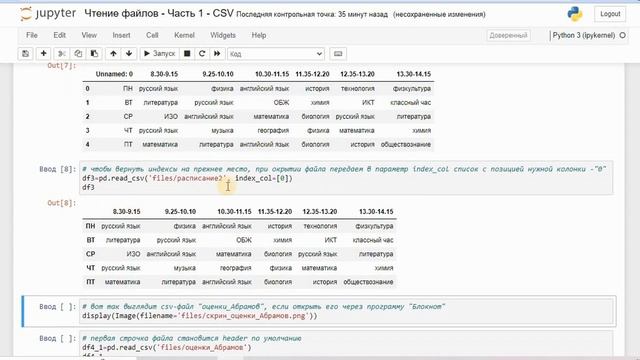Click the 8.30-9.15 header in Out[7] table
640x360 pixels.
coord(164,74)
